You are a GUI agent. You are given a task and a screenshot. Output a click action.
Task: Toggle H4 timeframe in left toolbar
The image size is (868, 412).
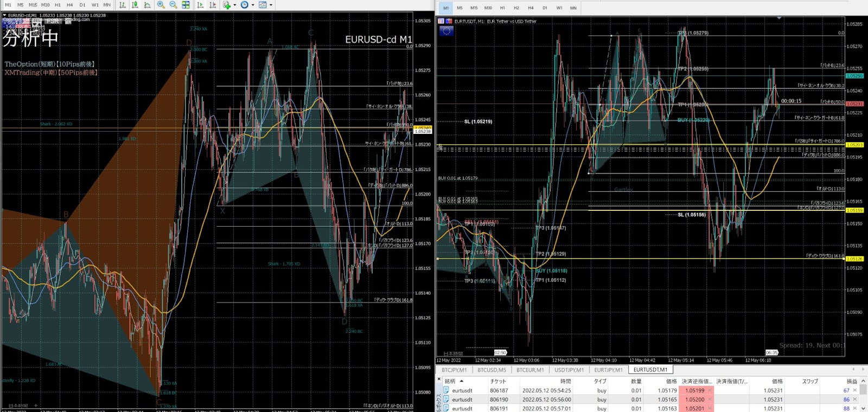pos(69,5)
